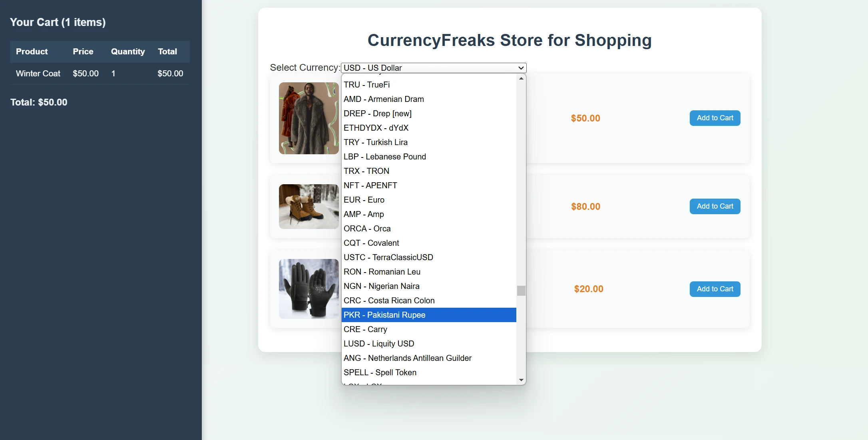Add the $80.00 boots to cart

tap(715, 206)
